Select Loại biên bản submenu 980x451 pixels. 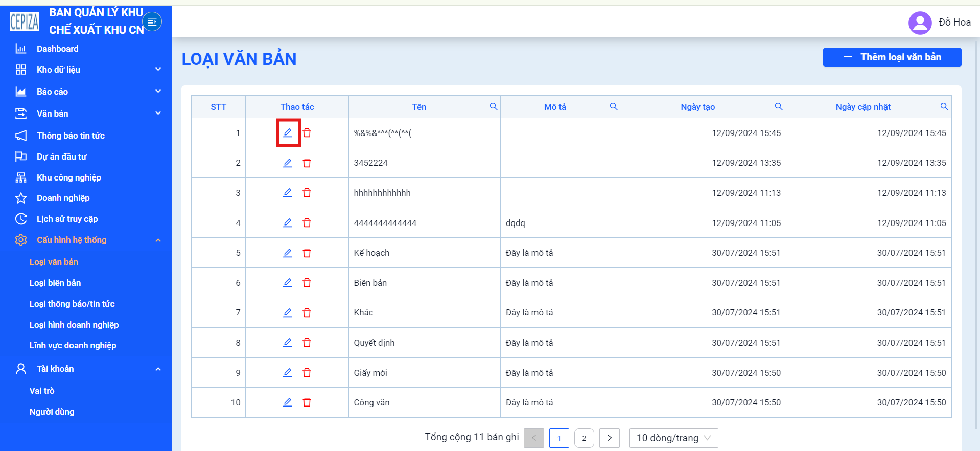click(55, 283)
